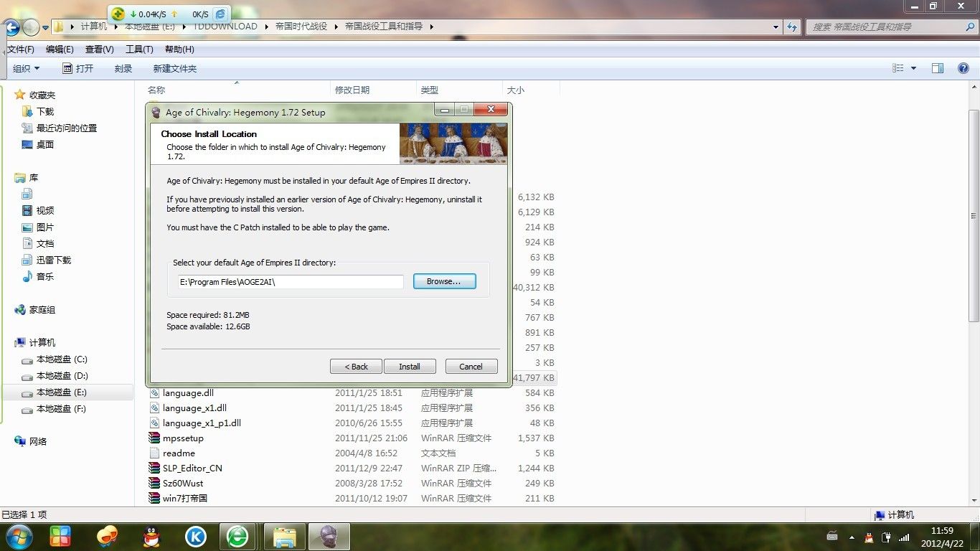Click Browse... to choose install directory
980x551 pixels.
pyautogui.click(x=444, y=282)
